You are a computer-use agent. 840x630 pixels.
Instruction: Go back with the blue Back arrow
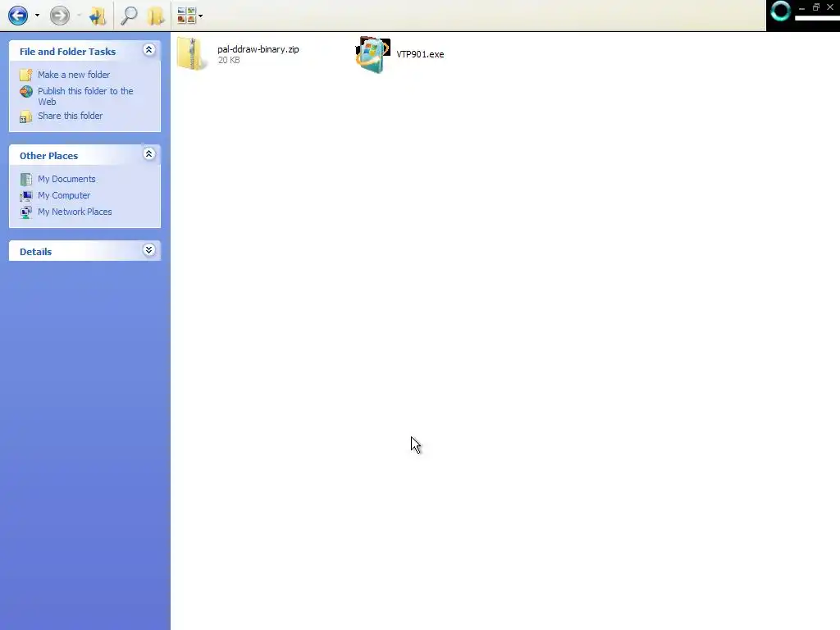click(x=18, y=16)
